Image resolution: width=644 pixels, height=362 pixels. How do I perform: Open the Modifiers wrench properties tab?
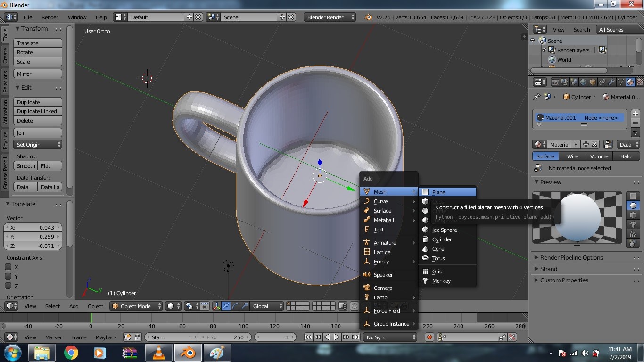[x=611, y=82]
